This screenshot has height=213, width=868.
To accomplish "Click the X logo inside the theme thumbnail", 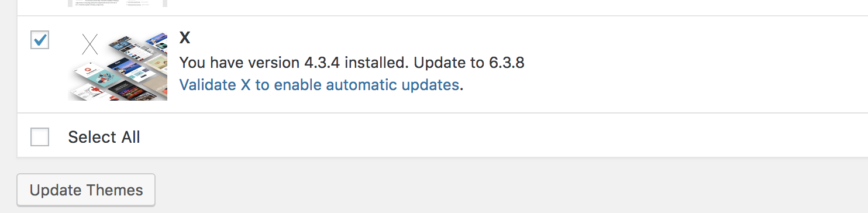I will click(89, 46).
